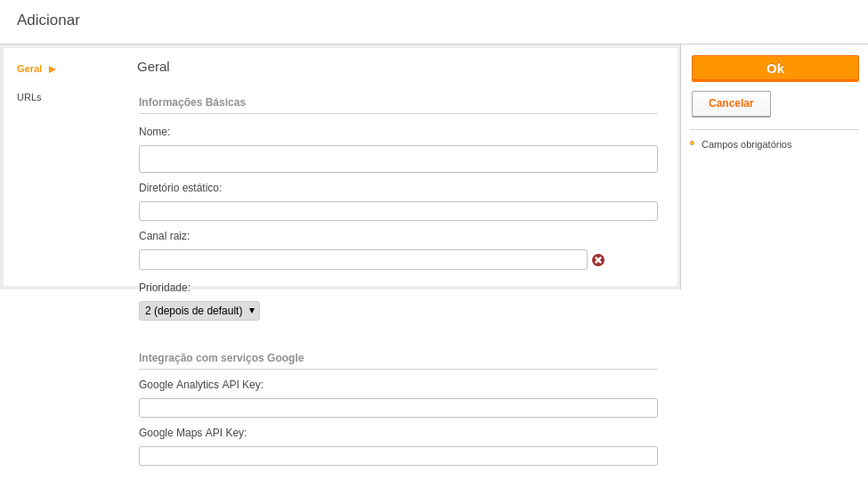Click the Google Analytics API Key label
The image size is (868, 497).
coord(201,385)
